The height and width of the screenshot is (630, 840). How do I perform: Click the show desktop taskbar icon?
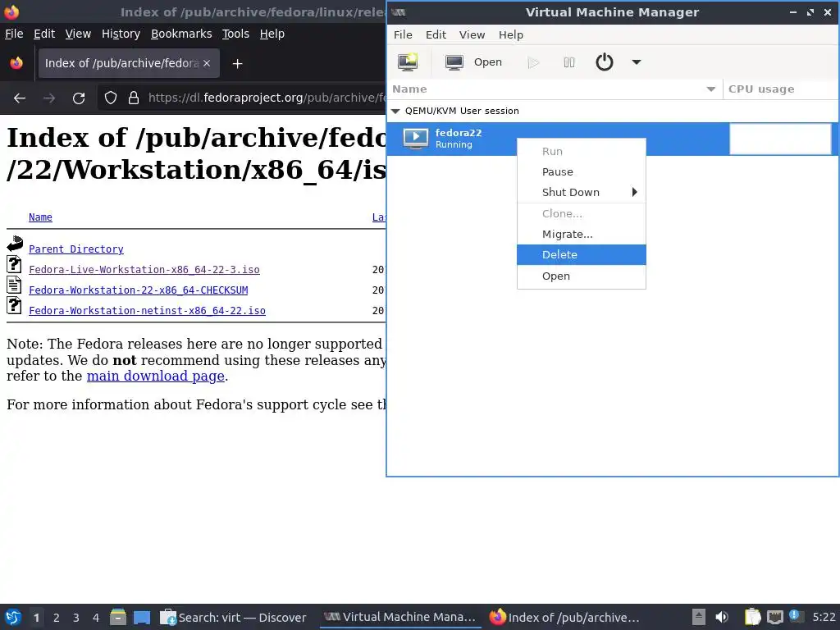tap(142, 618)
